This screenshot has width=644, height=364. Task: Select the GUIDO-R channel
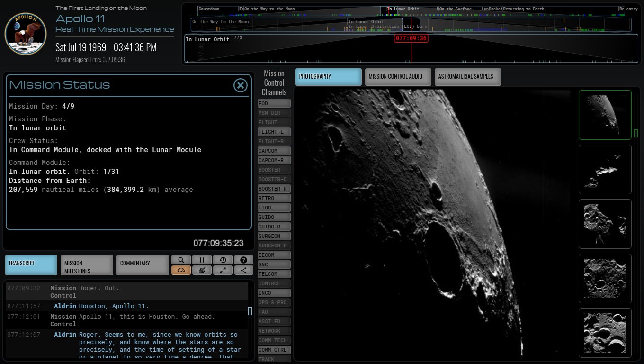(274, 227)
